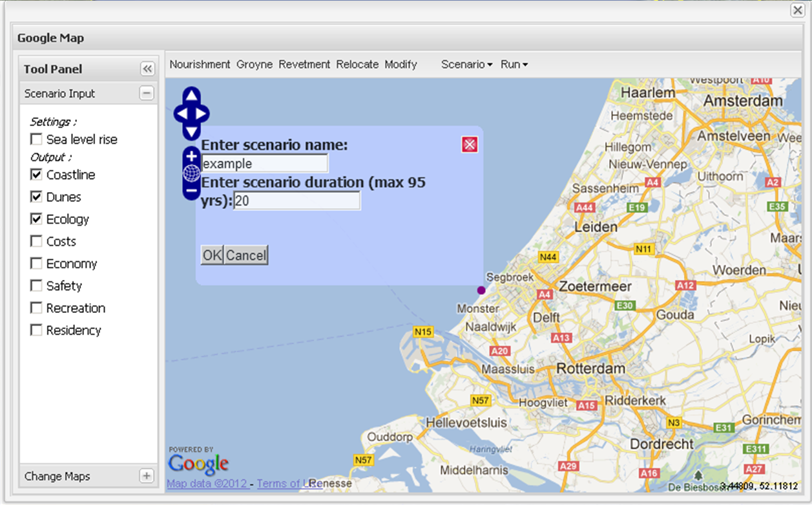
Task: Open the Scenario dropdown menu
Action: pos(466,65)
